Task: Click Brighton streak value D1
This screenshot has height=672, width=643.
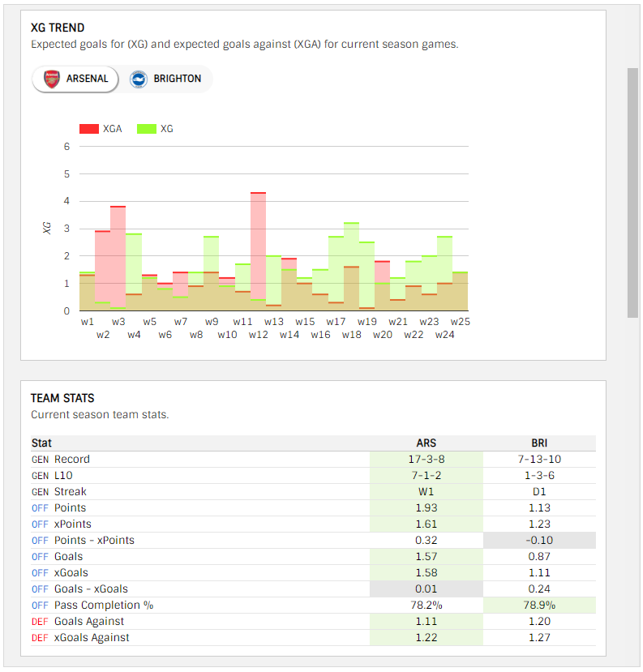Action: coord(539,491)
